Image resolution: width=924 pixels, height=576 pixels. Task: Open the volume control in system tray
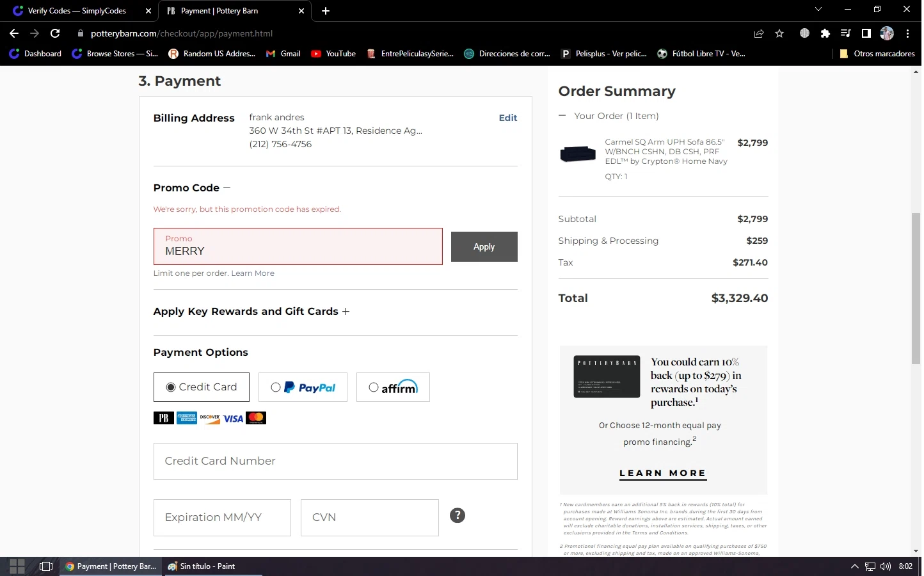tap(886, 566)
